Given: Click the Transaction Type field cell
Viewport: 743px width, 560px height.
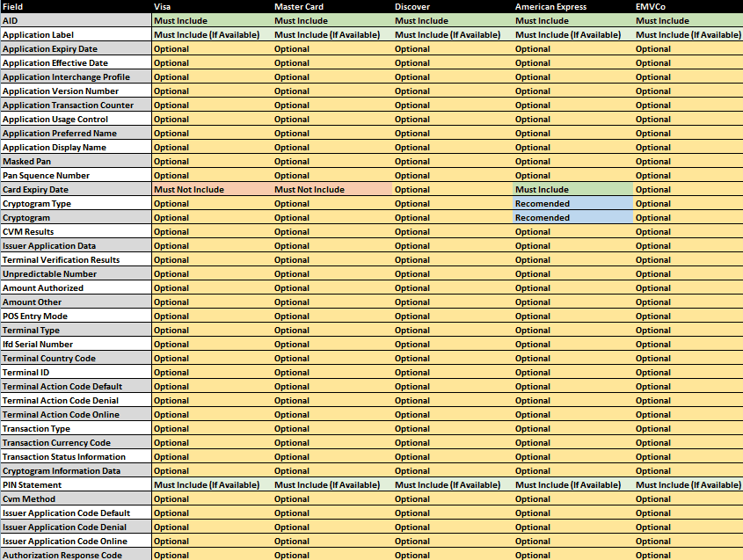Looking at the screenshot, I should [x=76, y=428].
